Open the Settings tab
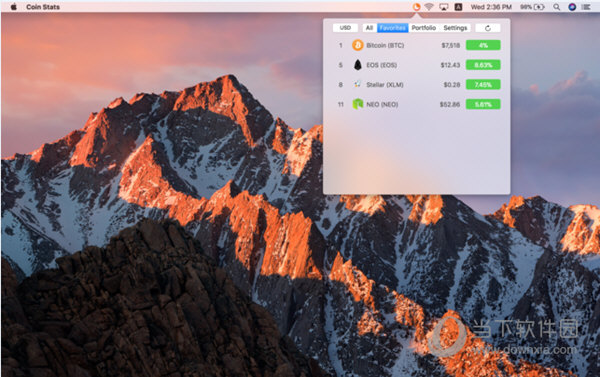The width and height of the screenshot is (600, 377). point(455,28)
